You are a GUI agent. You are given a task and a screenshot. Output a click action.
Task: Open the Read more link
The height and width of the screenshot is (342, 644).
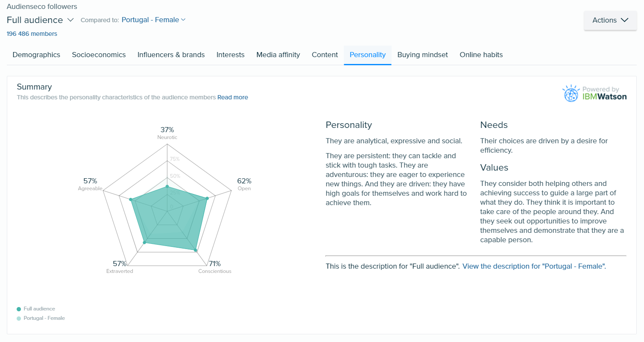232,97
